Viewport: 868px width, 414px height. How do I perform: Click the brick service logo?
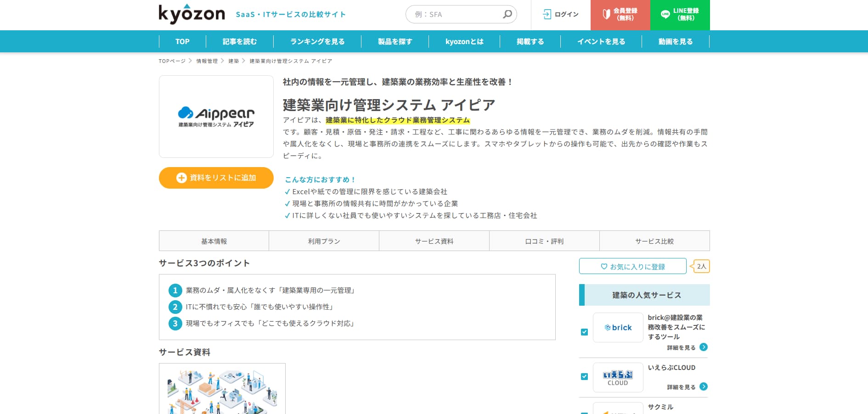tap(618, 328)
